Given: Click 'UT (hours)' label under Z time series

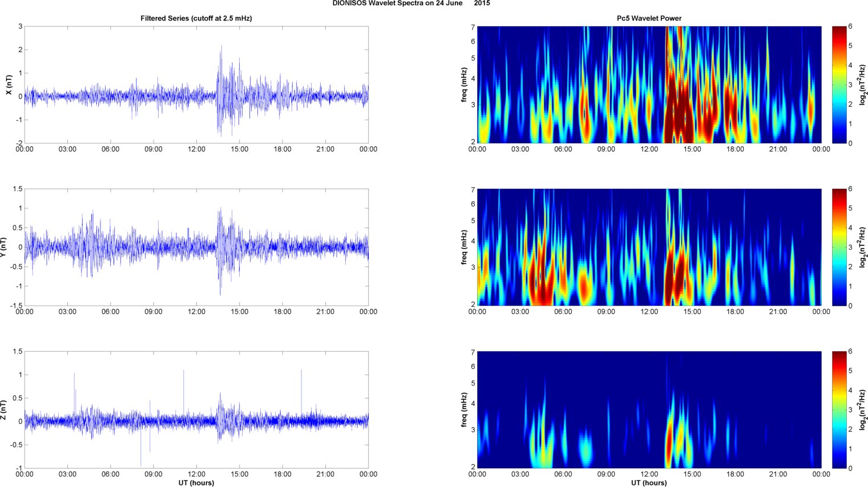Looking at the screenshot, I should pyautogui.click(x=196, y=483).
